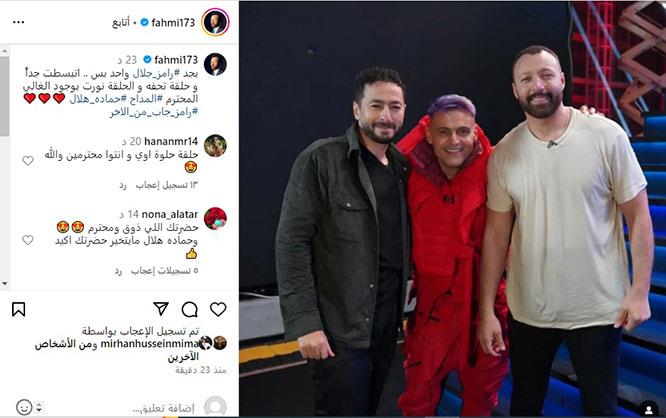The height and width of the screenshot is (418, 666).
Task: Like the comment by nona_alatar
Action: tap(28, 240)
